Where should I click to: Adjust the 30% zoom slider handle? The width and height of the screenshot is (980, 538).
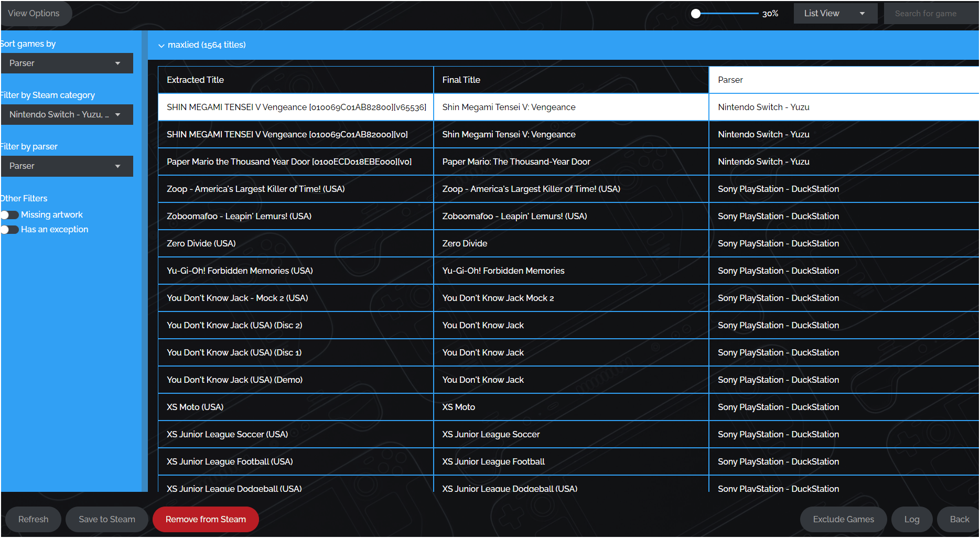(696, 13)
